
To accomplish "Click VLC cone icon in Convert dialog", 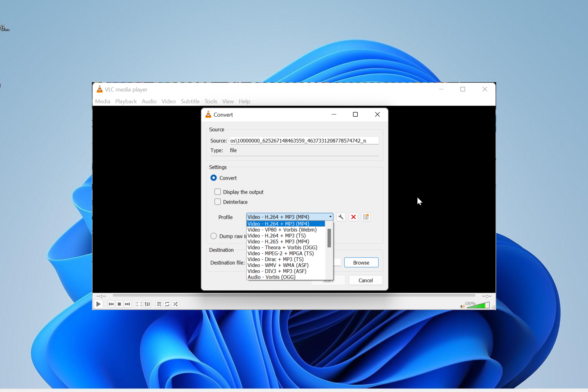I will pyautogui.click(x=208, y=115).
